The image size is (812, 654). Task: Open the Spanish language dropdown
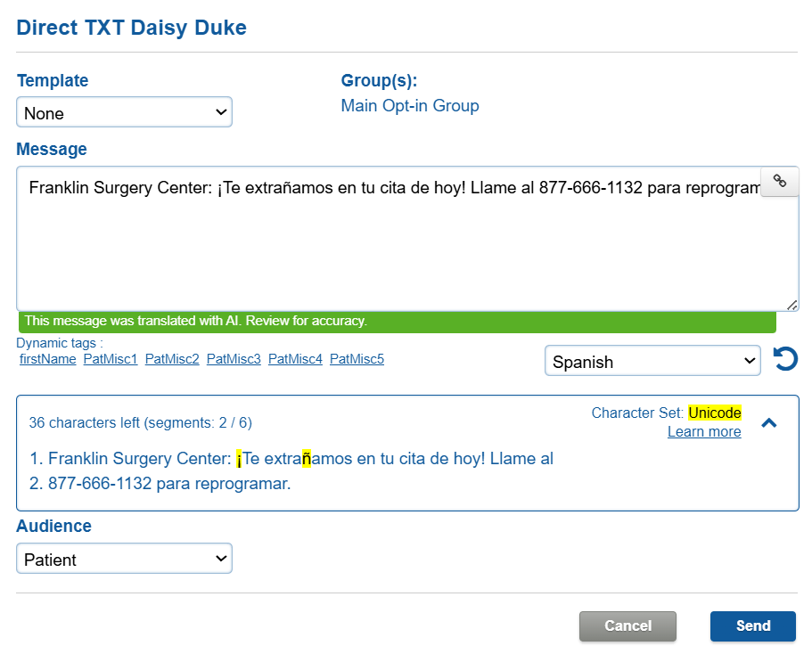pos(652,362)
